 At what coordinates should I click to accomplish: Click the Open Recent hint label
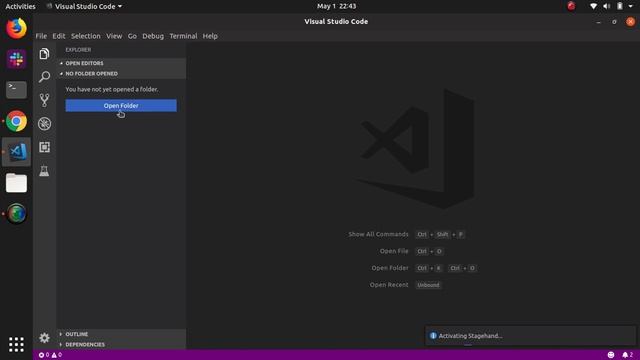[389, 285]
